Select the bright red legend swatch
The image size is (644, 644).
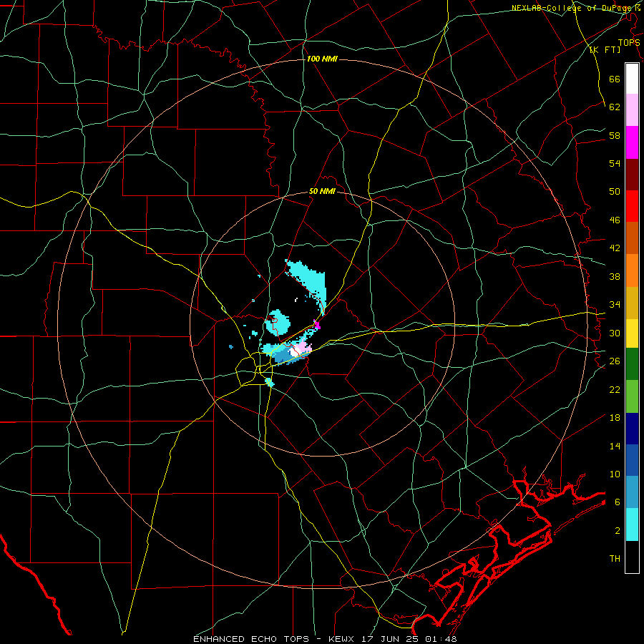click(632, 206)
